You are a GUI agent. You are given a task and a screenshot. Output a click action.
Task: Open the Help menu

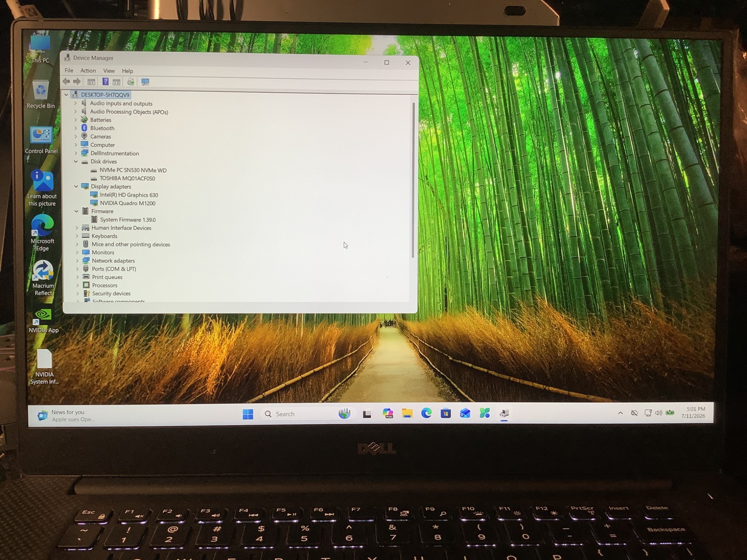click(127, 71)
